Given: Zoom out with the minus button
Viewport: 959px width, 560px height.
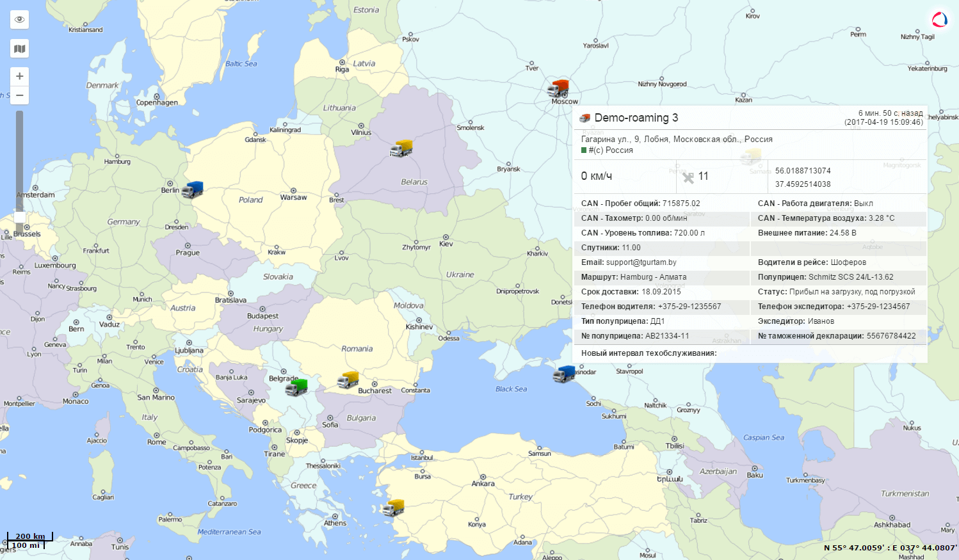Looking at the screenshot, I should point(20,95).
